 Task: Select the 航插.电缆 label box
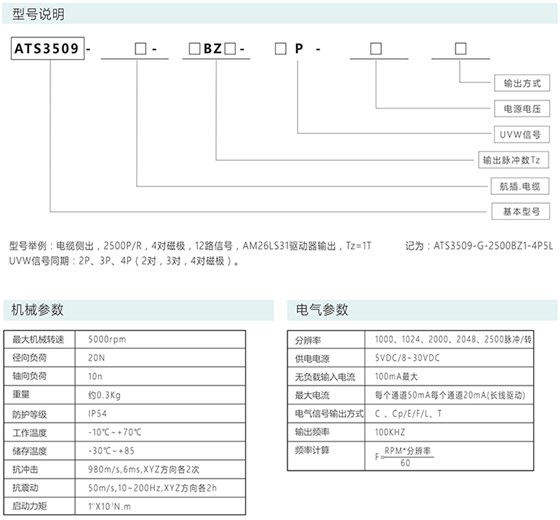520,186
